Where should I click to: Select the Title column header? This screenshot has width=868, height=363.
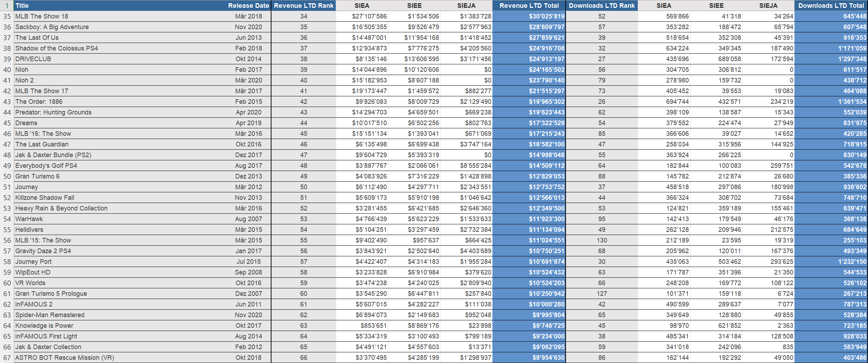(120, 5)
